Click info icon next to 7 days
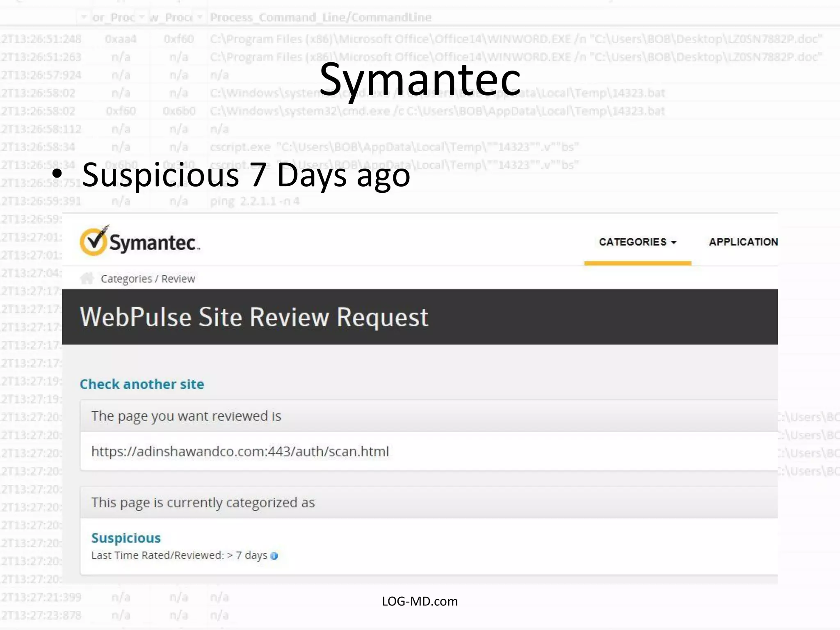The height and width of the screenshot is (630, 840). 274,556
